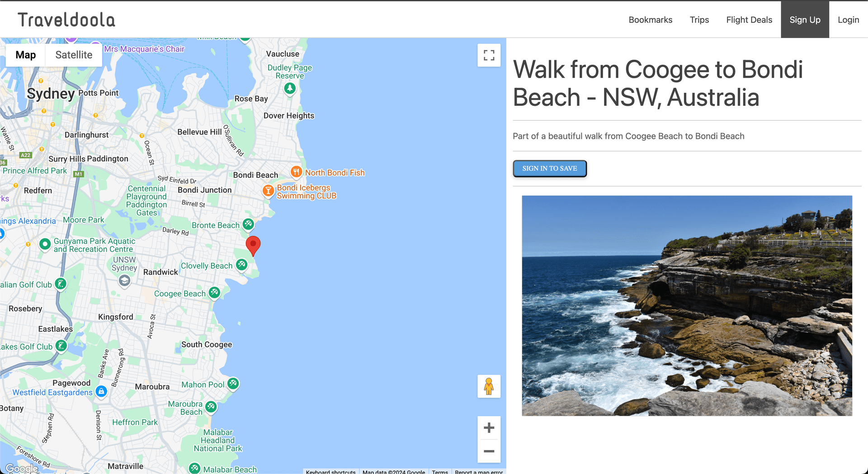This screenshot has width=868, height=474.
Task: Open the Login link
Action: pyautogui.click(x=848, y=20)
